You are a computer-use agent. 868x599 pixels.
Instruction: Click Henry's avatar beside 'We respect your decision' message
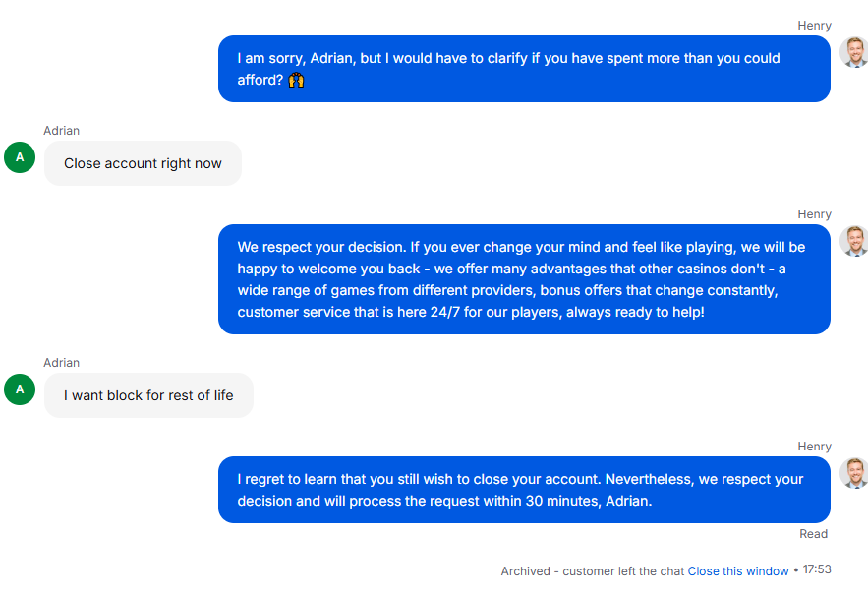point(853,241)
